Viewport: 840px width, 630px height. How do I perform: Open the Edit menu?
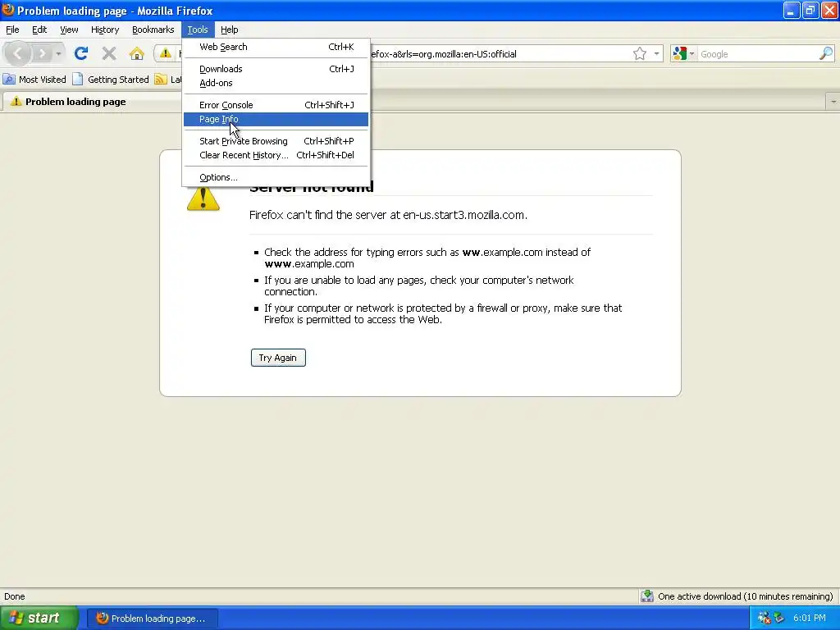click(39, 30)
